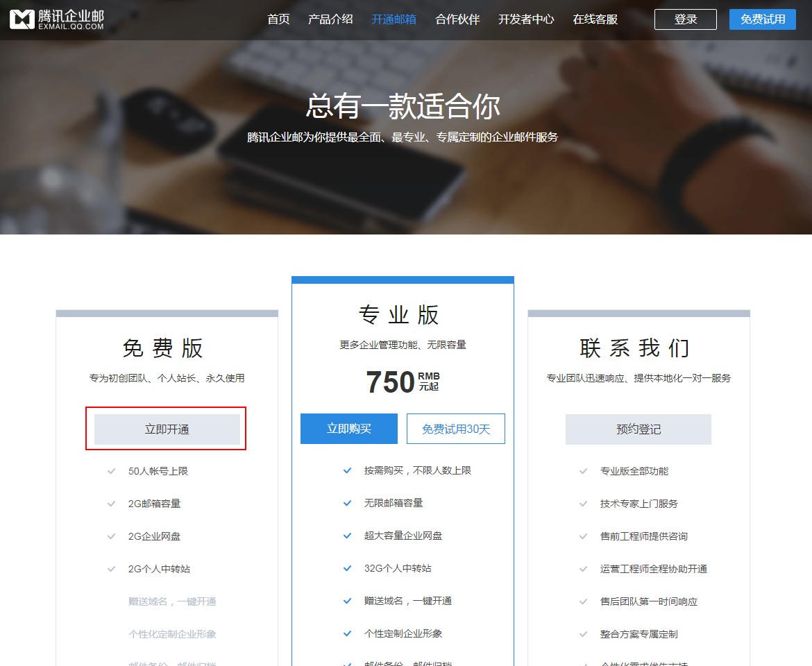This screenshot has width=812, height=666.
Task: Click 立即开通 under free edition
Action: click(x=167, y=429)
